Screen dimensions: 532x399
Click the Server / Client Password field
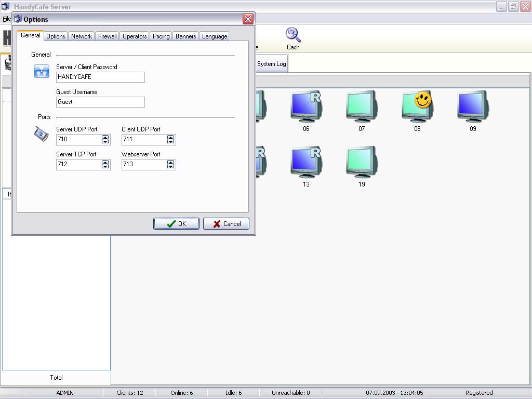click(x=100, y=77)
